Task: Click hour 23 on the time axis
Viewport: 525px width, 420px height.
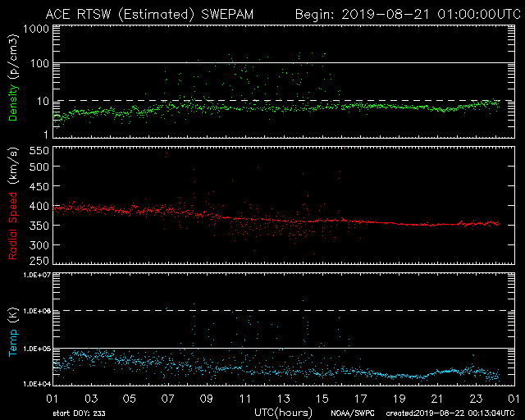Action: (476, 398)
